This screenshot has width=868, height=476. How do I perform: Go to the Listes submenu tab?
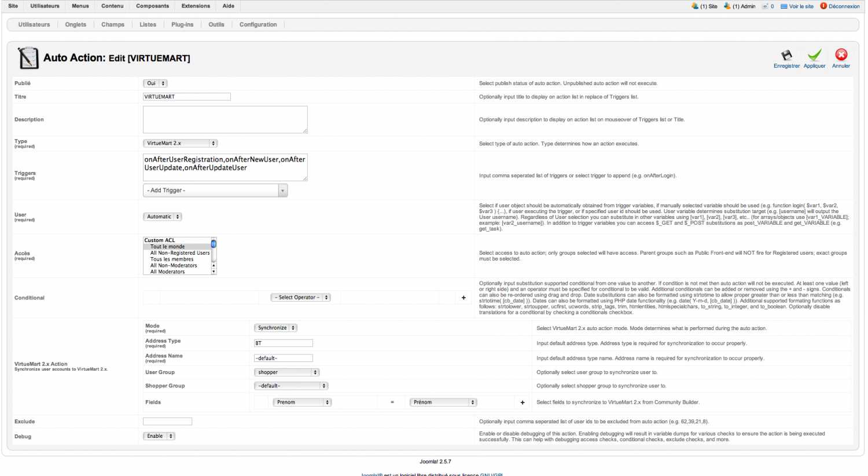[x=148, y=25]
